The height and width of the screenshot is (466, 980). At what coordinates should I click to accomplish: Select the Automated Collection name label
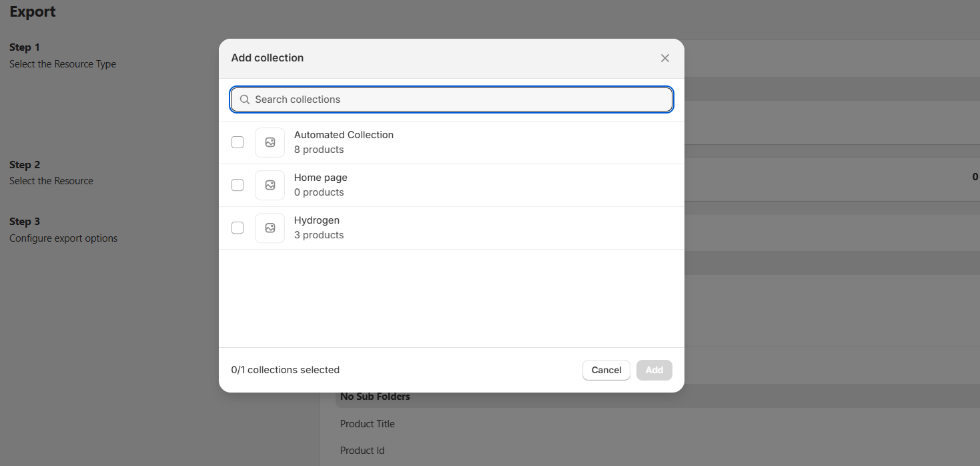click(344, 134)
